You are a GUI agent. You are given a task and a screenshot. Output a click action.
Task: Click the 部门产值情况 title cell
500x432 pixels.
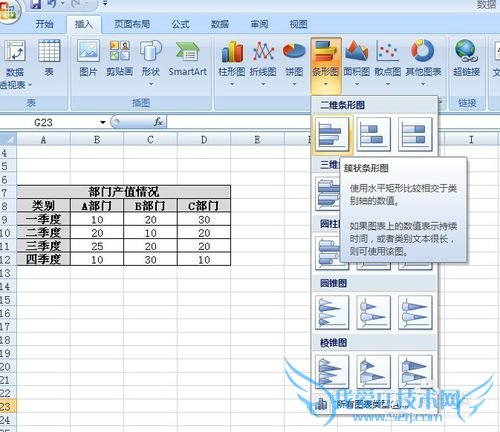[x=123, y=192]
